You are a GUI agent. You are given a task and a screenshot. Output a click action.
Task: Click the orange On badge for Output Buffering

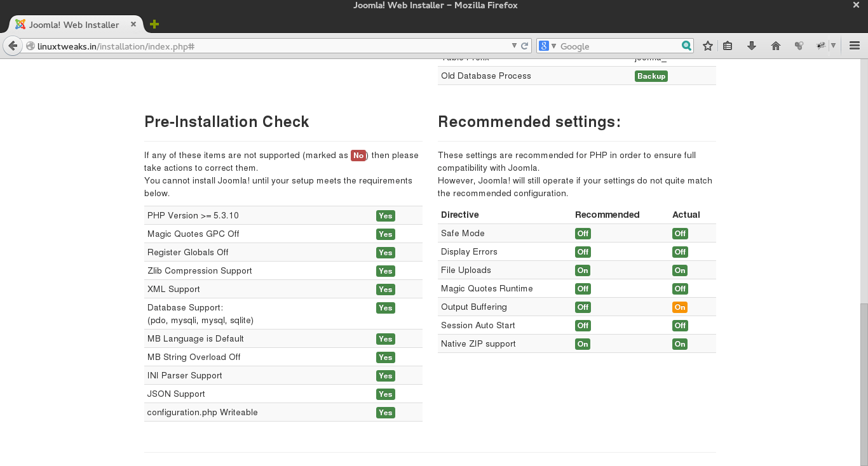point(680,307)
